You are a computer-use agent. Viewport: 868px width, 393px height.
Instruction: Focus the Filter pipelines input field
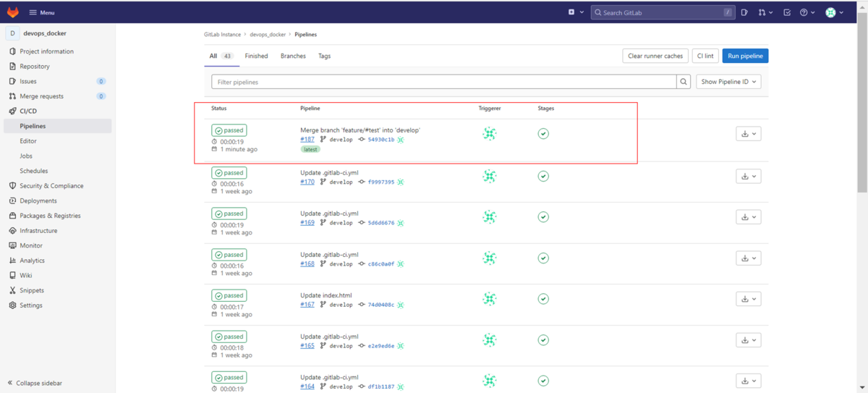point(443,82)
